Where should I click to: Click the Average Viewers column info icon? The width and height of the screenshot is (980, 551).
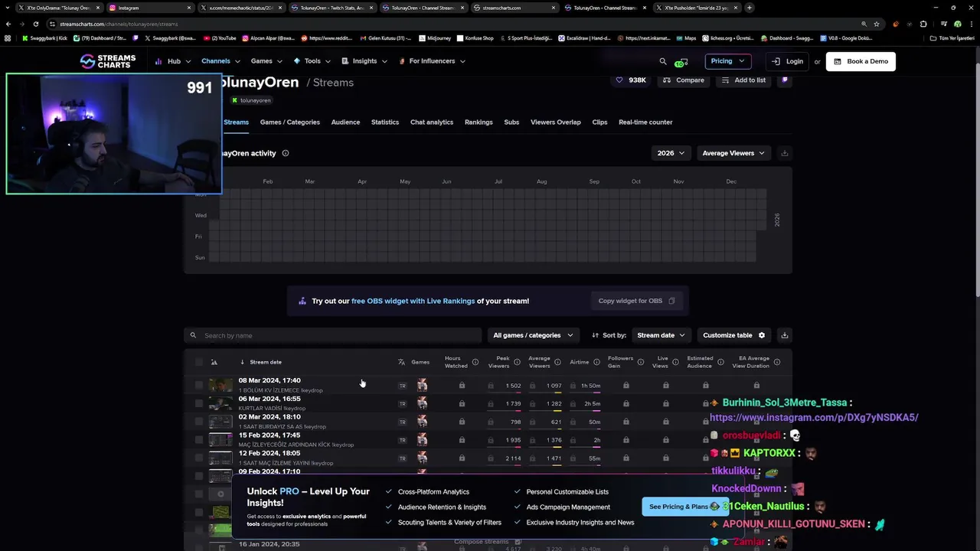557,362
